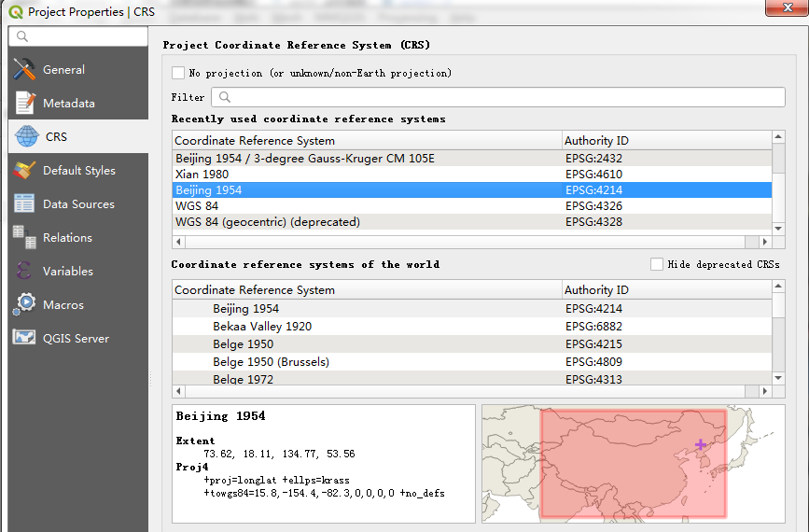The image size is (809, 532).
Task: Close the Project Properties dialog
Action: (788, 7)
